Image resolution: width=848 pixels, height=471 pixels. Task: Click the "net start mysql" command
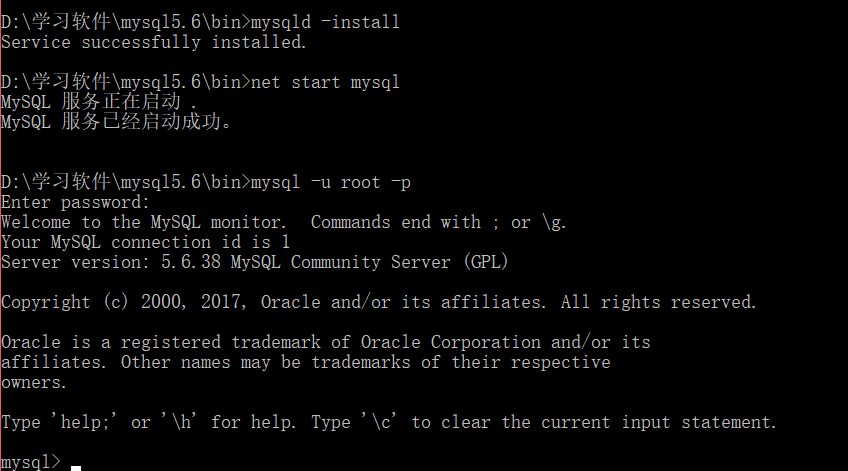click(x=325, y=82)
